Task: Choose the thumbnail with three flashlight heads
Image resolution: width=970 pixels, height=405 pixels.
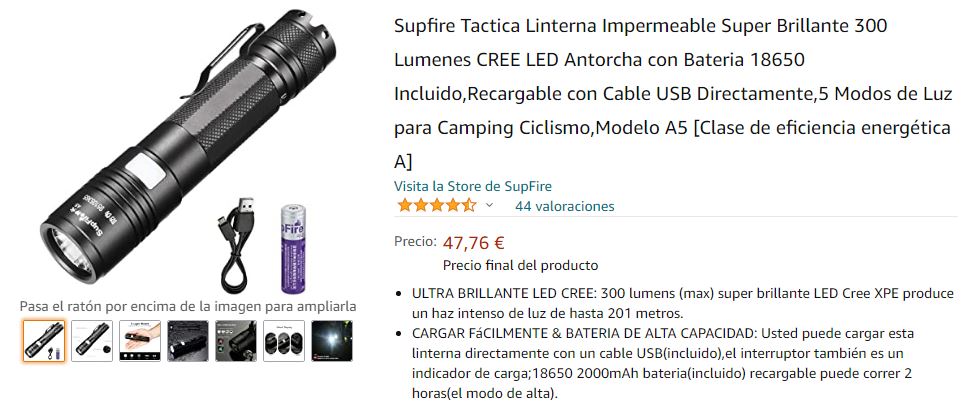Action: pyautogui.click(x=283, y=341)
